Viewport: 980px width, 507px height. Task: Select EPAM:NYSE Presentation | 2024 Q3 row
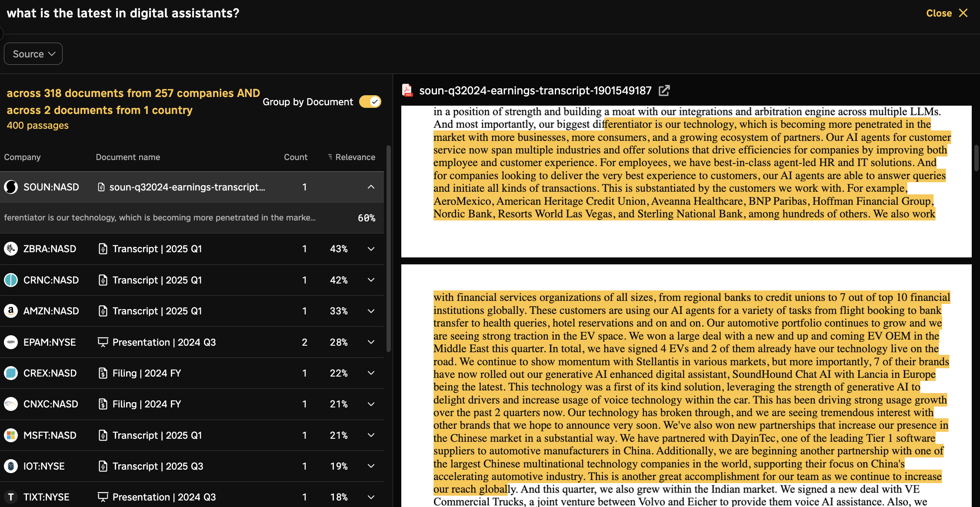point(192,342)
